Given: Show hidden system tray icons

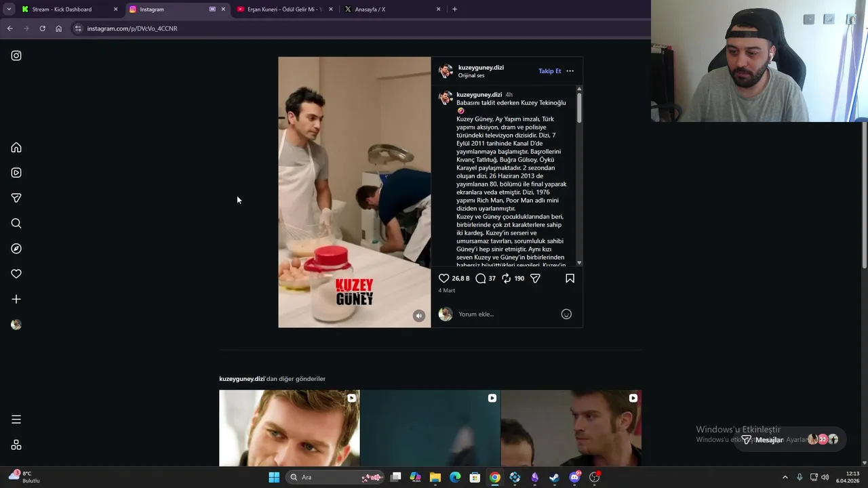Looking at the screenshot, I should [x=785, y=477].
